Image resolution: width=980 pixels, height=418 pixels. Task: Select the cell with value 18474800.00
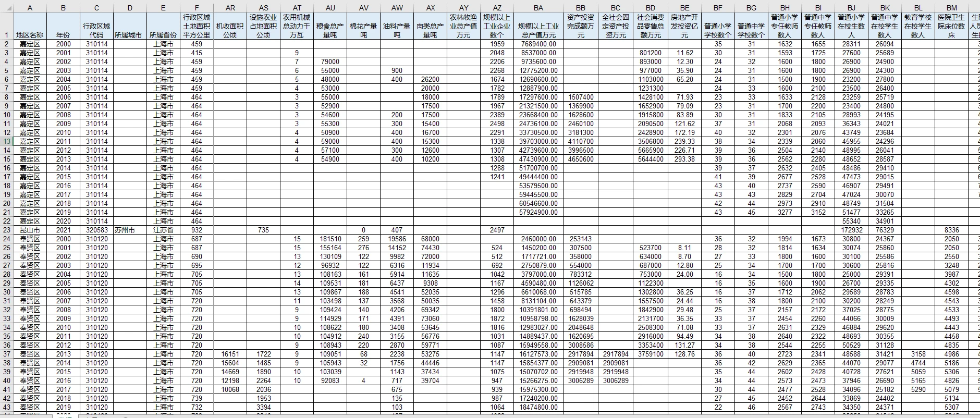(538, 407)
